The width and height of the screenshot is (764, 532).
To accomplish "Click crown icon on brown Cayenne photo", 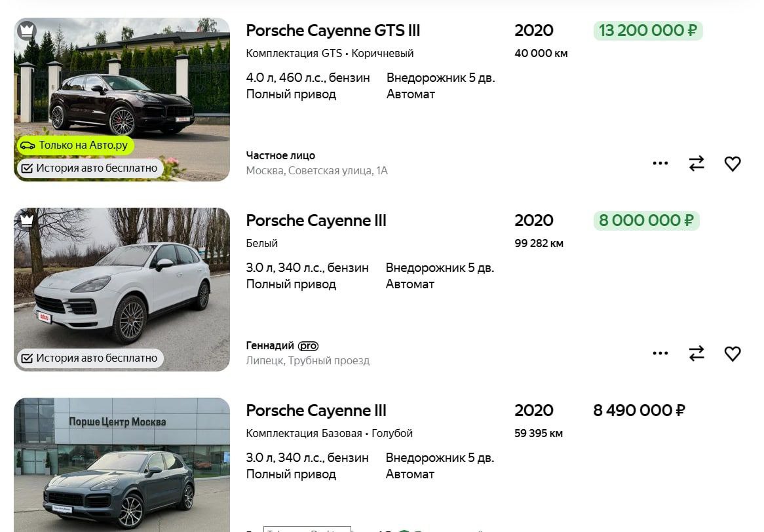I will [27, 30].
